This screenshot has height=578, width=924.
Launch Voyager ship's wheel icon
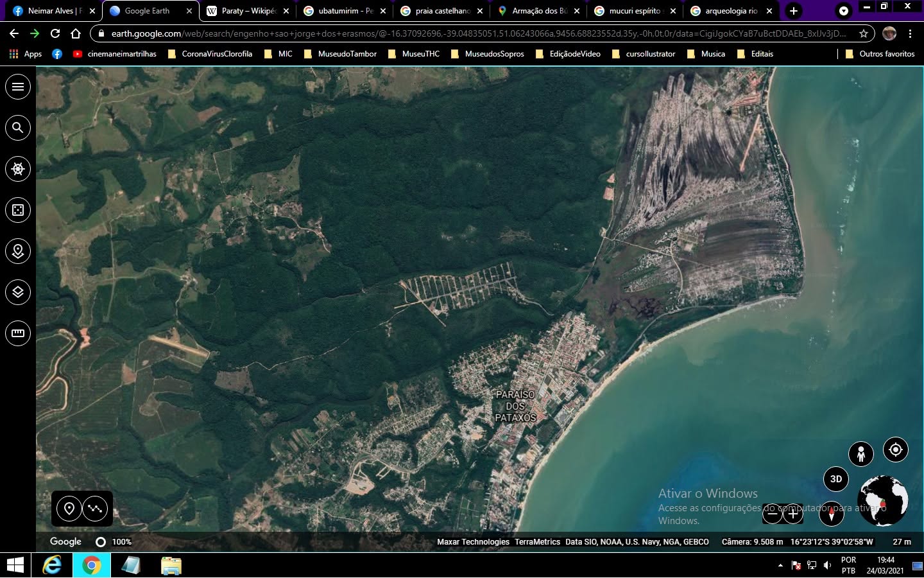[x=18, y=169]
